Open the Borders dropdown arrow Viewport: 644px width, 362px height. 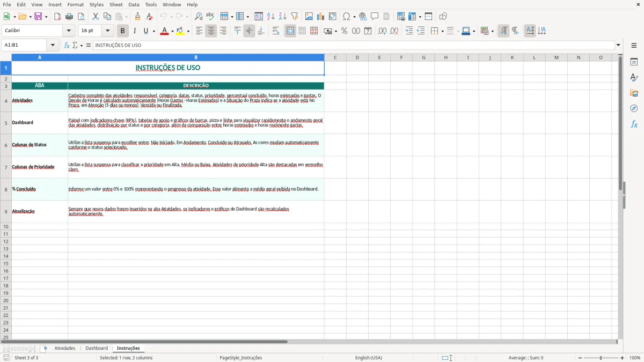click(x=442, y=31)
